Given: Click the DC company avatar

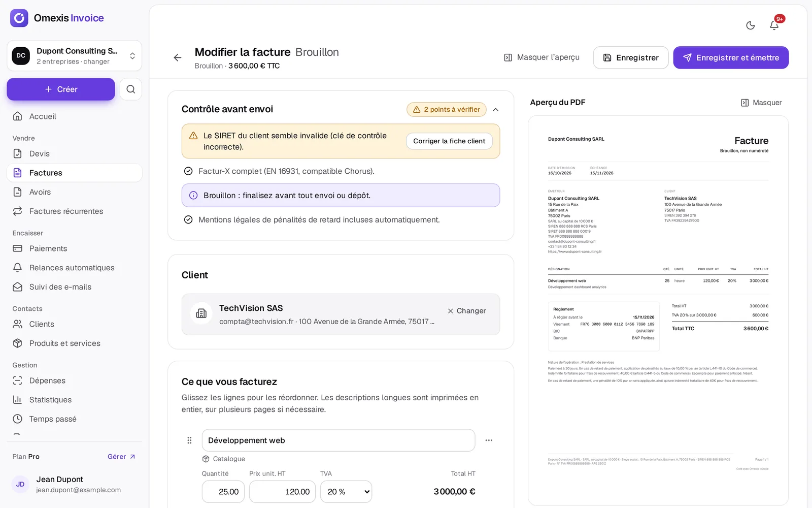Looking at the screenshot, I should tap(21, 56).
